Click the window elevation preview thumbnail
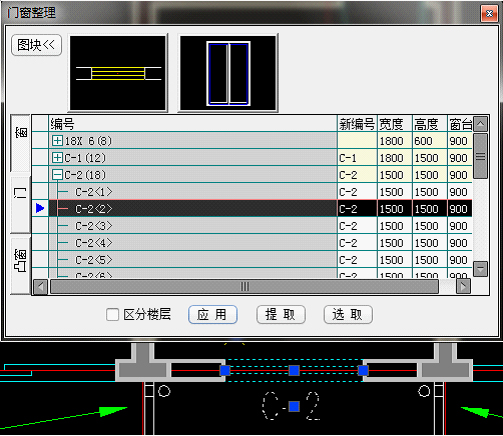 pos(228,73)
